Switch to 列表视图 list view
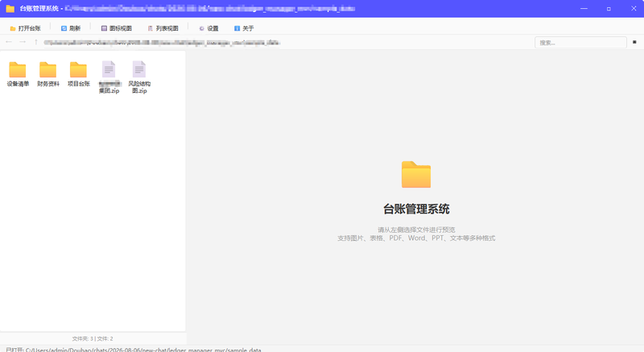The height and width of the screenshot is (352, 644). [163, 28]
